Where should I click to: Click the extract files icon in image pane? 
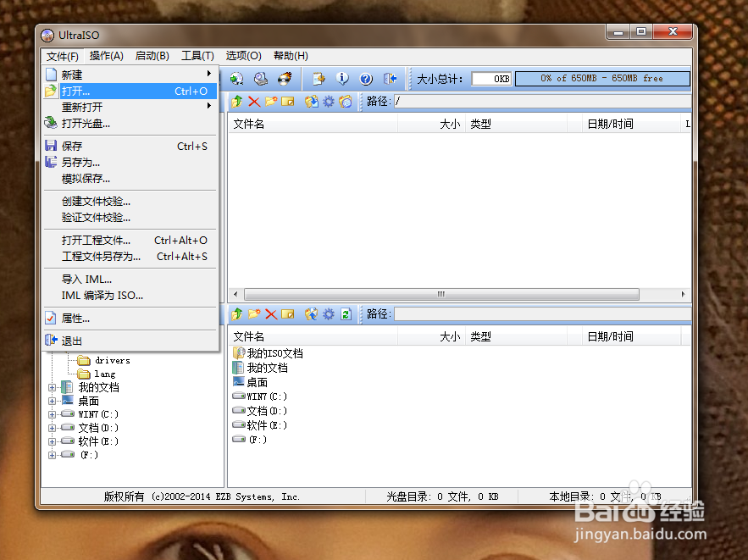pyautogui.click(x=312, y=101)
